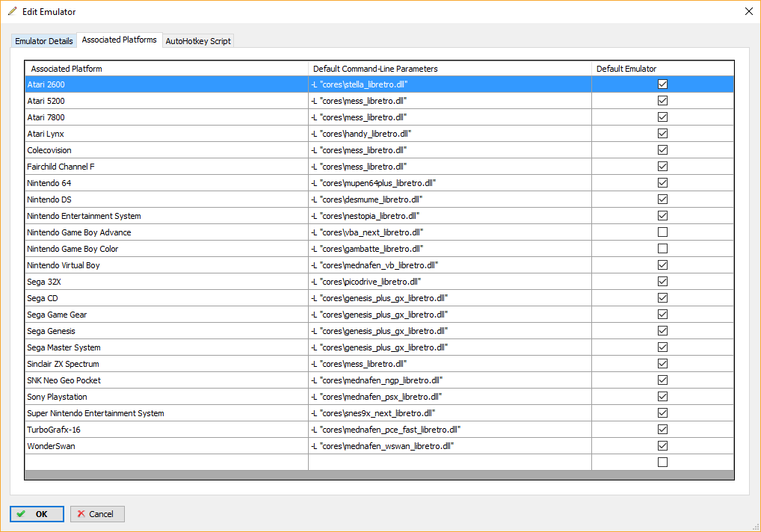
Task: Click the OK button
Action: pos(37,514)
